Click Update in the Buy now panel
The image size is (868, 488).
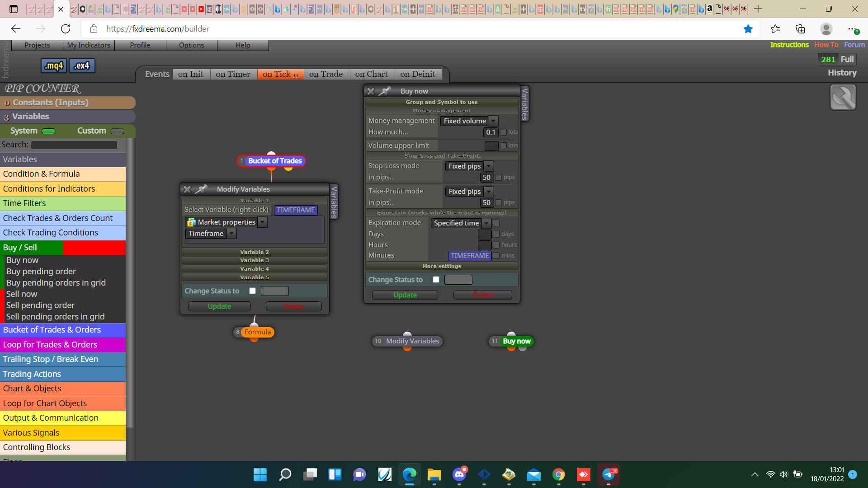pos(405,295)
